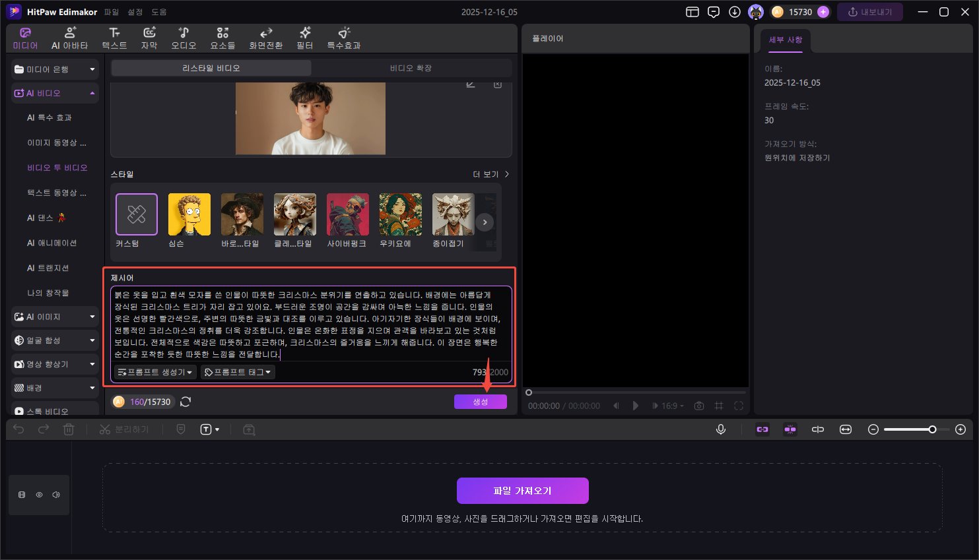
Task: Click the purple 생성 generate button
Action: [480, 402]
